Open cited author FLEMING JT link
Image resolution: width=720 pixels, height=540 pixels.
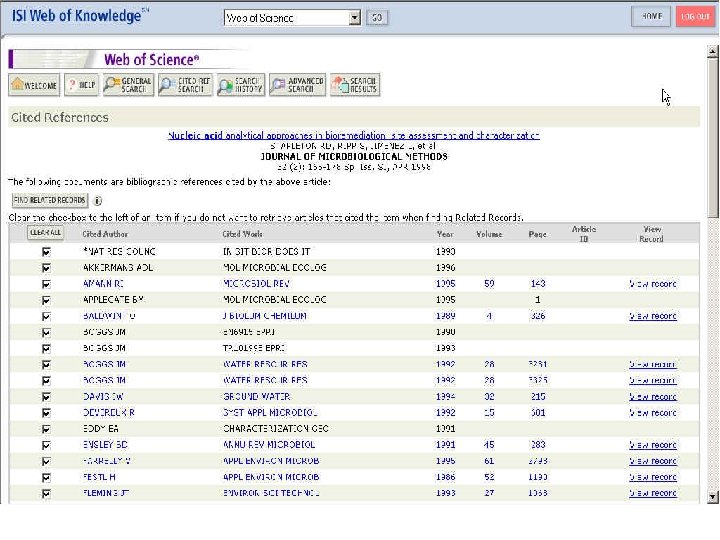(106, 493)
